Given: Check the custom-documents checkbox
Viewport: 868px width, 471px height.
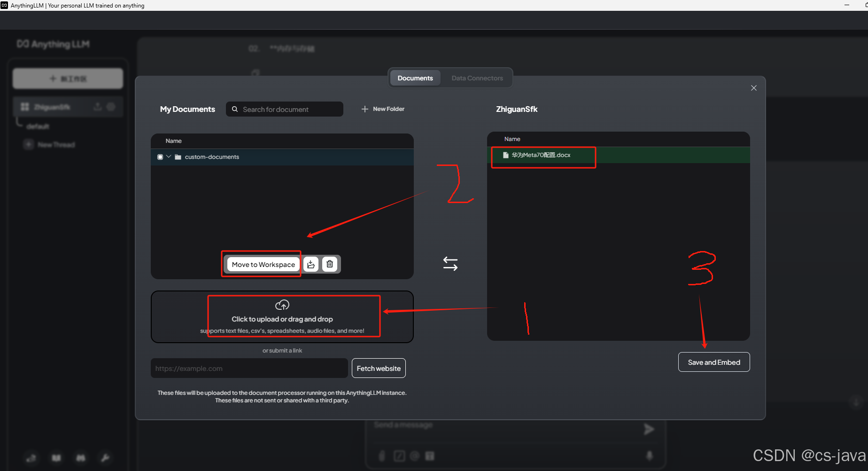Looking at the screenshot, I should point(160,157).
